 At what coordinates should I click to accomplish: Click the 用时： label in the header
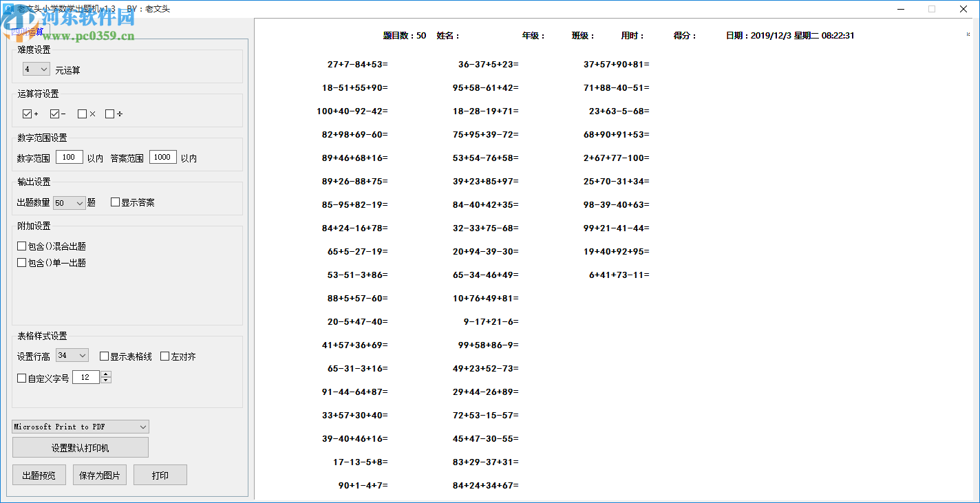[x=632, y=36]
